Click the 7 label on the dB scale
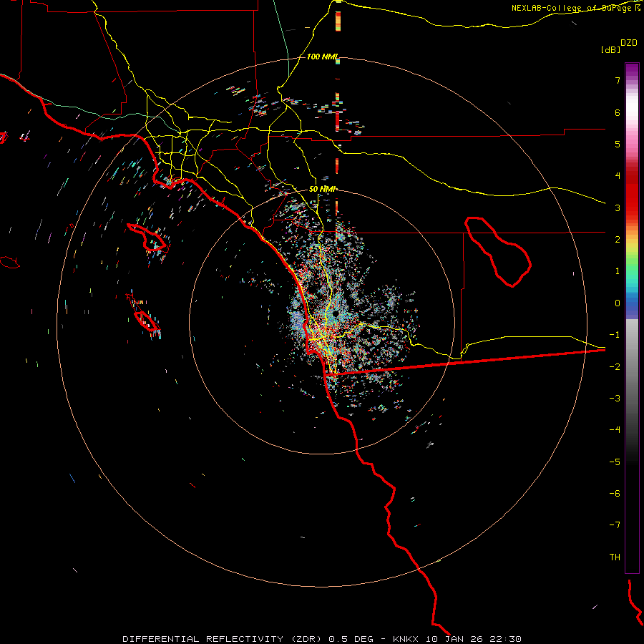The image size is (644, 644). [x=618, y=80]
